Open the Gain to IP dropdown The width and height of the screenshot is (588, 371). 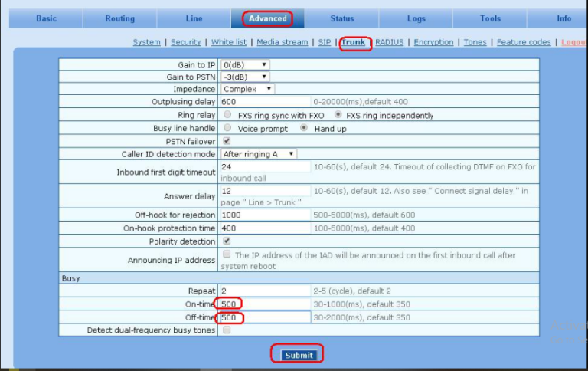(x=245, y=64)
